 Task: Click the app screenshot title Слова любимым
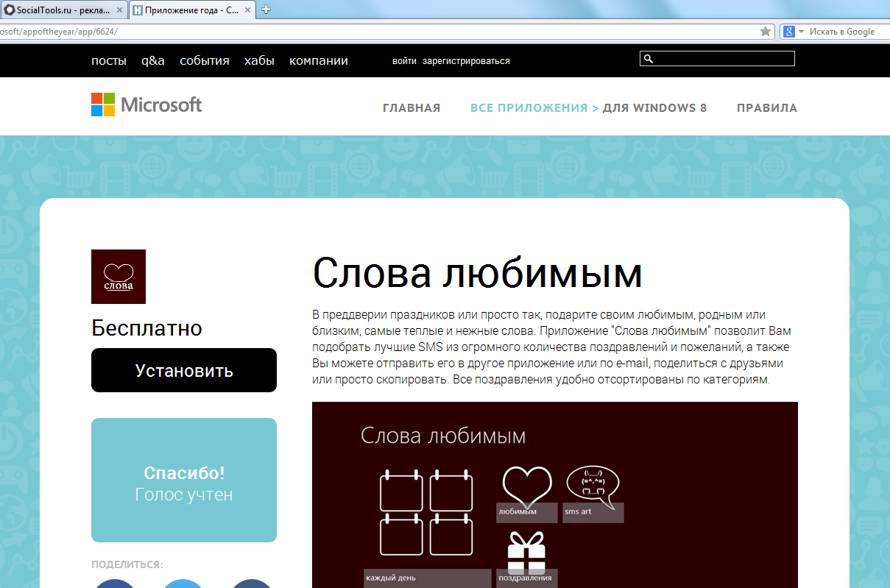click(443, 436)
